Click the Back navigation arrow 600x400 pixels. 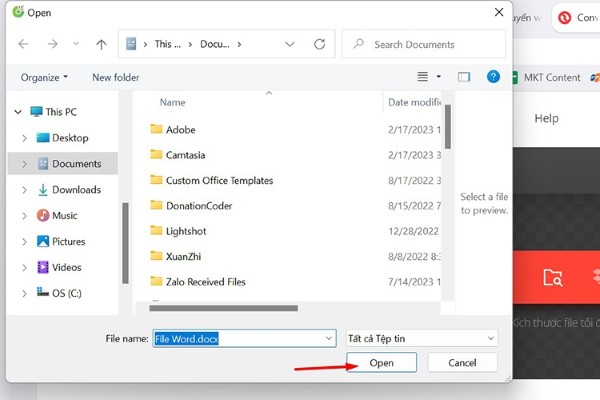tap(23, 44)
